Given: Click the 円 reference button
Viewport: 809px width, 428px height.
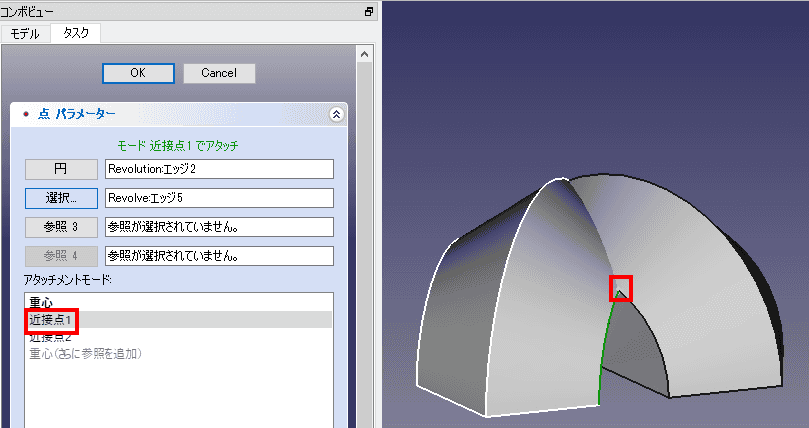Looking at the screenshot, I should [x=61, y=169].
